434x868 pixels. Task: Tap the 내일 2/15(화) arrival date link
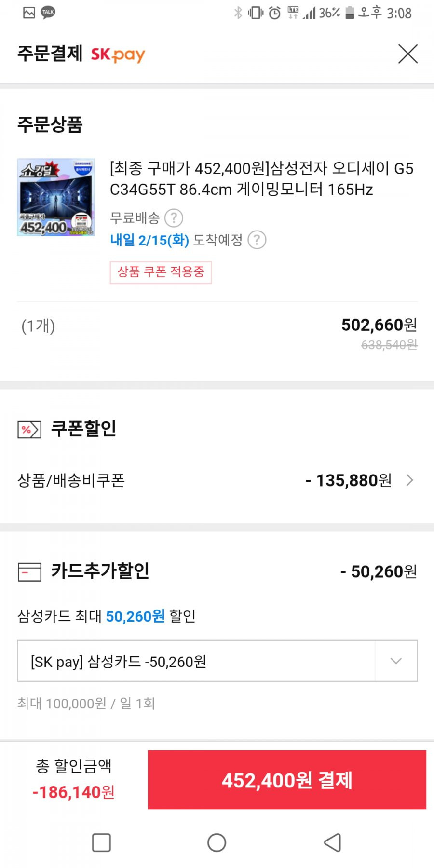click(x=149, y=240)
